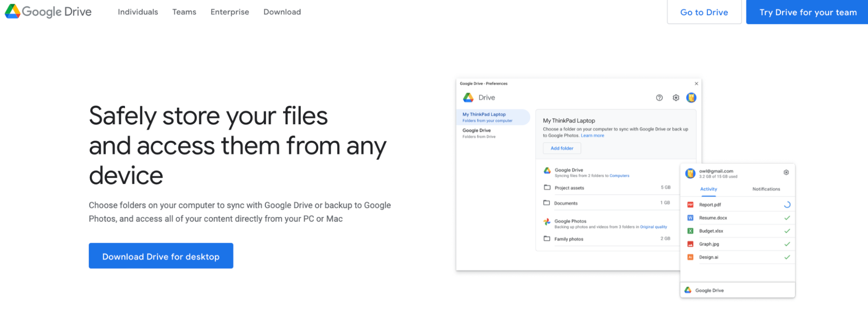
Task: Click the Resume.docx Word file icon
Action: pos(690,218)
